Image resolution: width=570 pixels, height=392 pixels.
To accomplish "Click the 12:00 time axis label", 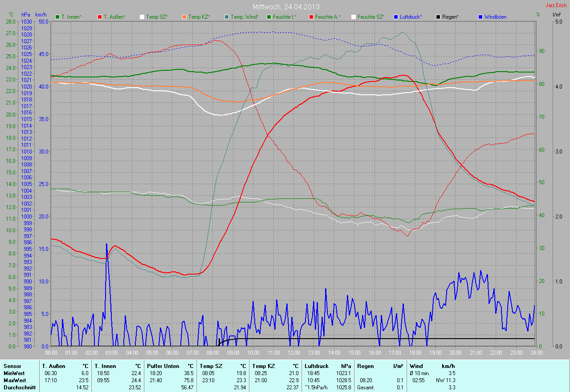I will [x=293, y=353].
